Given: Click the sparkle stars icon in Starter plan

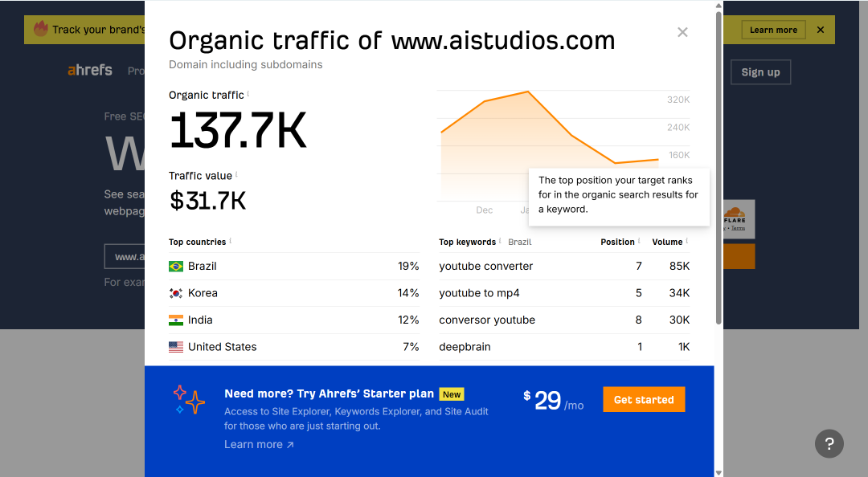Looking at the screenshot, I should 189,400.
